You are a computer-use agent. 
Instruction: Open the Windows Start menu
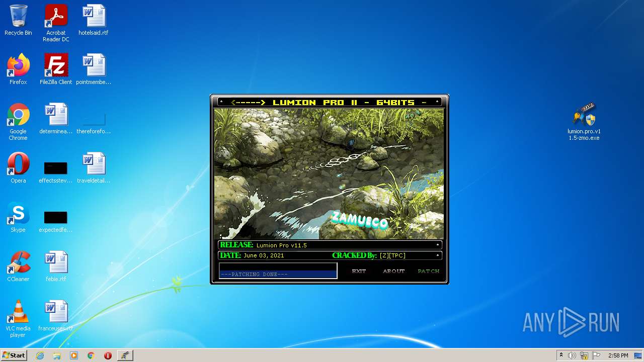[x=14, y=355]
